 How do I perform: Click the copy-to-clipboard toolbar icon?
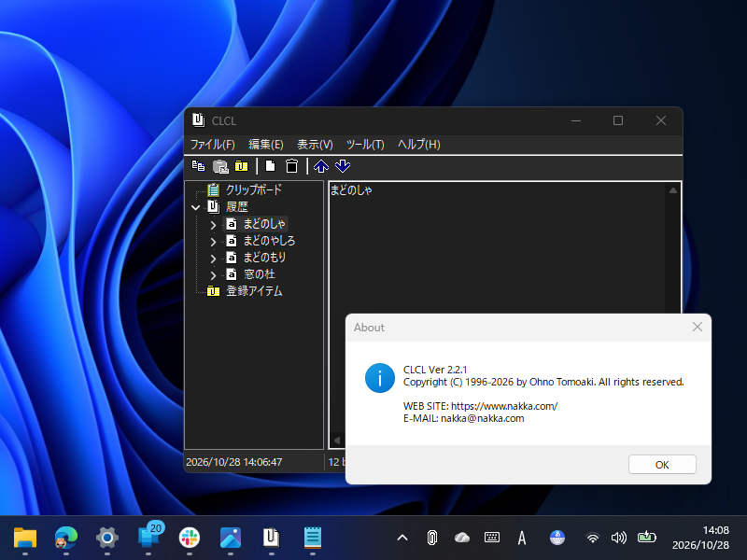(x=198, y=166)
